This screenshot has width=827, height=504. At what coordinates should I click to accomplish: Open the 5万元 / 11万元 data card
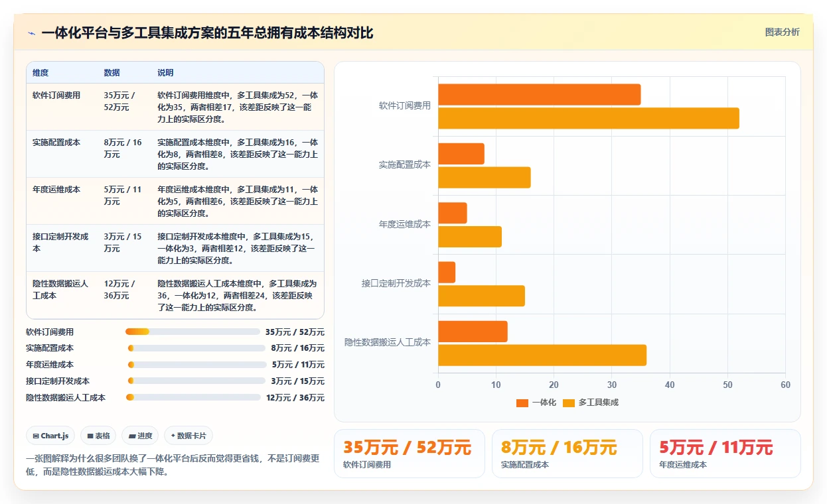point(725,454)
